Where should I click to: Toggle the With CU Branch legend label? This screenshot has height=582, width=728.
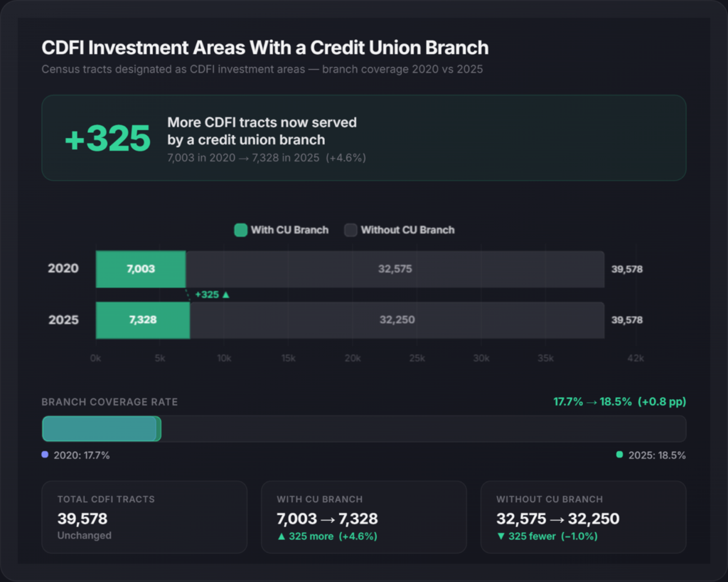coord(289,230)
